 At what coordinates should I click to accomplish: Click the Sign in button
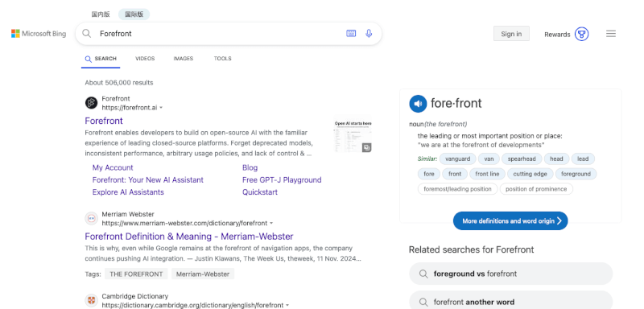pyautogui.click(x=511, y=34)
